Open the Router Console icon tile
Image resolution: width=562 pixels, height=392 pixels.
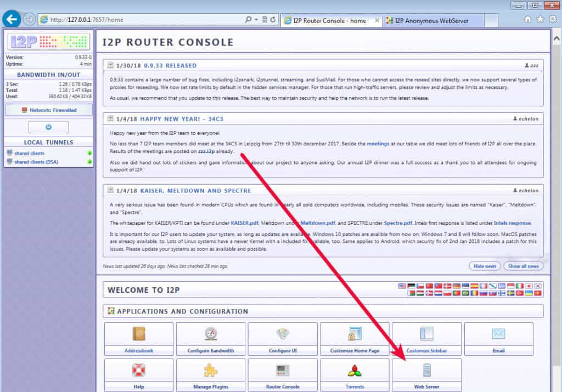click(x=283, y=375)
